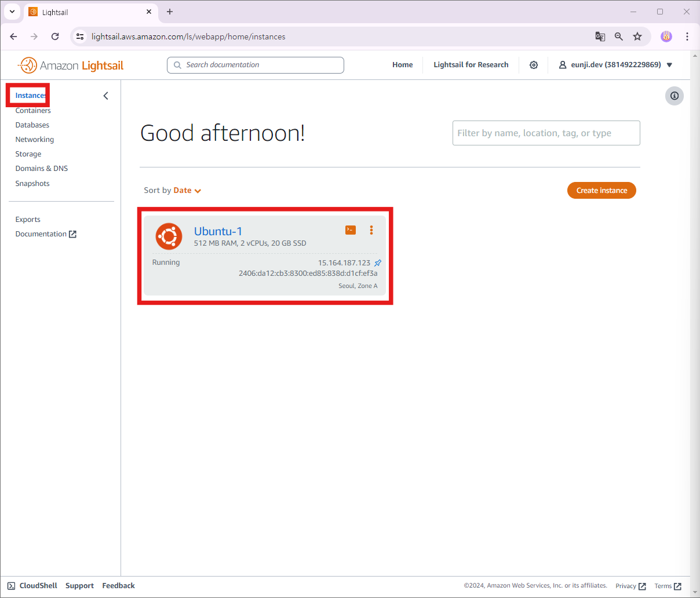
Task: Open the Ubuntu-1 instance name link
Action: pyautogui.click(x=218, y=231)
